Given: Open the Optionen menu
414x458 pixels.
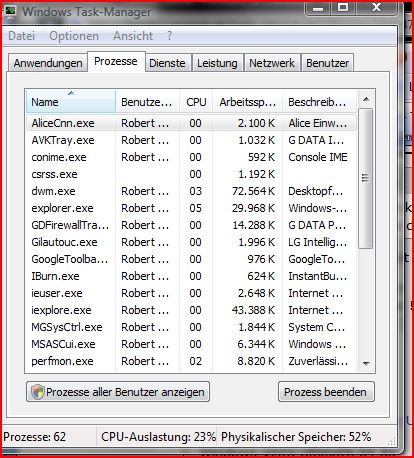Looking at the screenshot, I should click(x=74, y=36).
